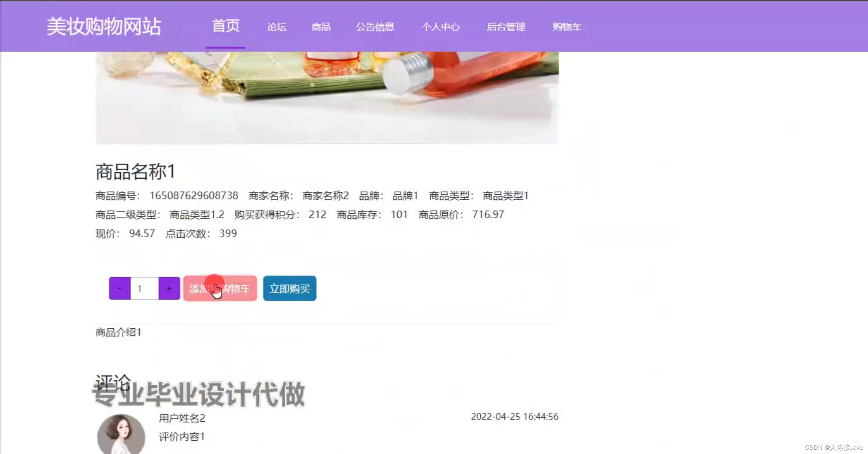Select 公告信息 in the navbar

pos(375,27)
